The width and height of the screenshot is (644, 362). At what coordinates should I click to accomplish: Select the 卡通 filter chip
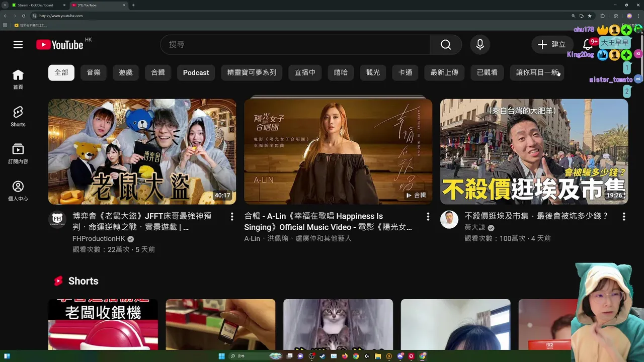[405, 72]
